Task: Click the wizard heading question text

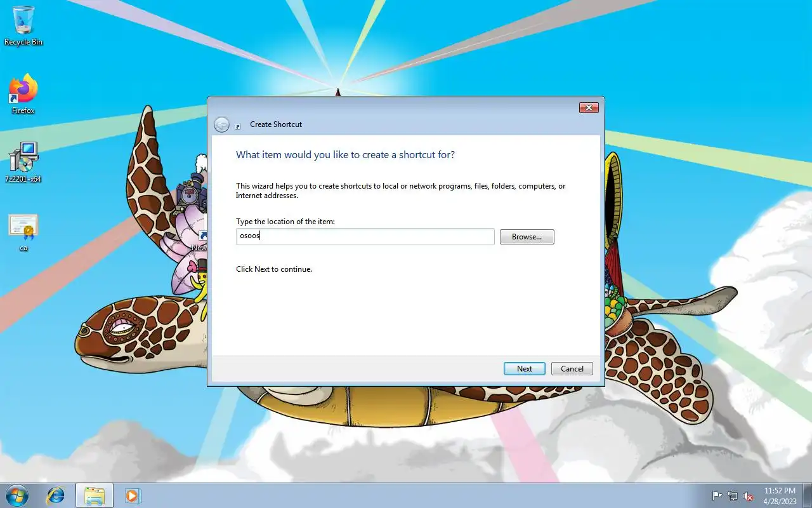Action: coord(345,155)
